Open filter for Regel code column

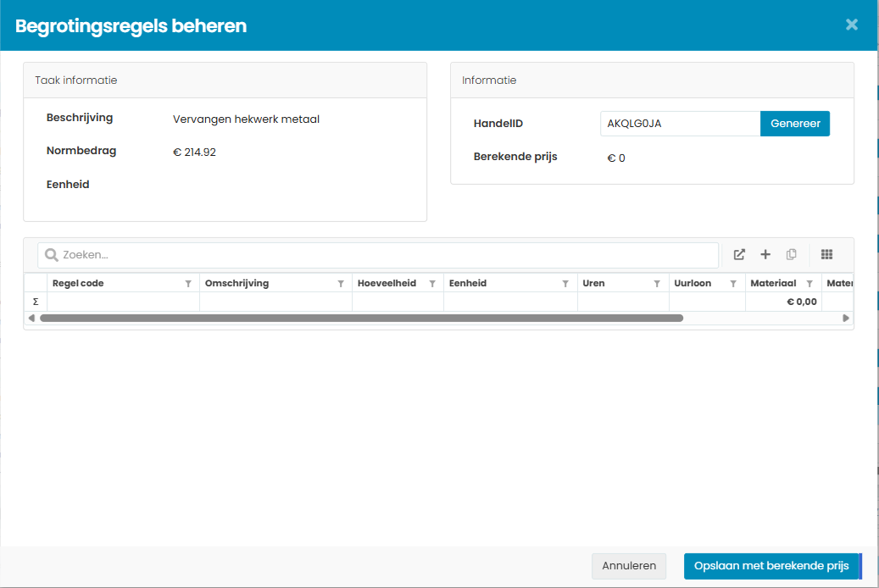188,284
